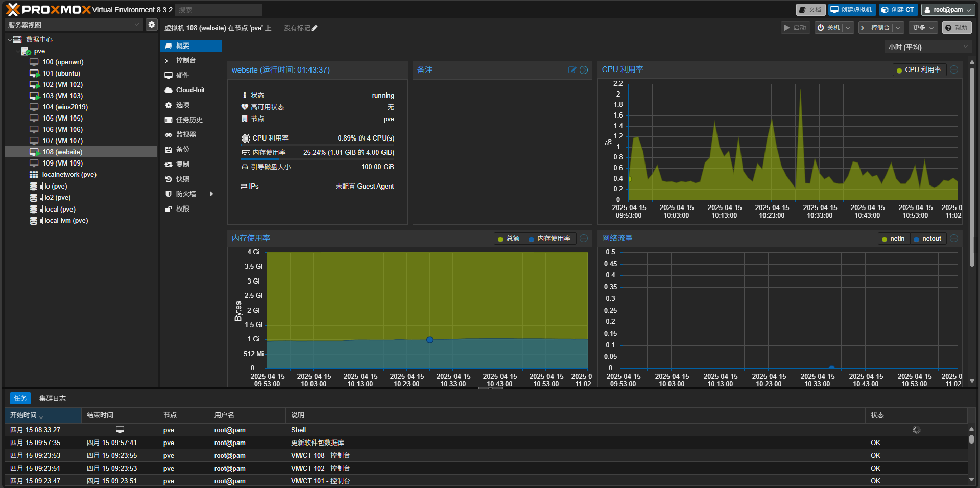Viewport: 980px width, 488px height.
Task: Click the 创建虚拟机 button
Action: pos(851,10)
